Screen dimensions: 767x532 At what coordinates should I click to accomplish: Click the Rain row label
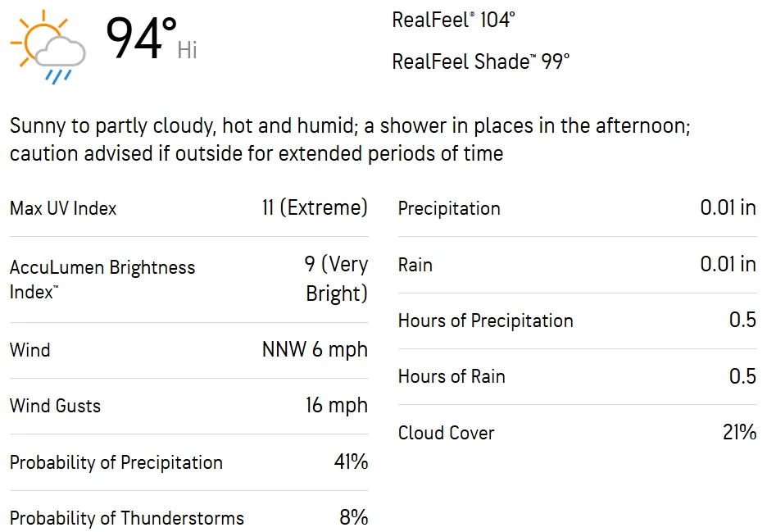(x=415, y=265)
